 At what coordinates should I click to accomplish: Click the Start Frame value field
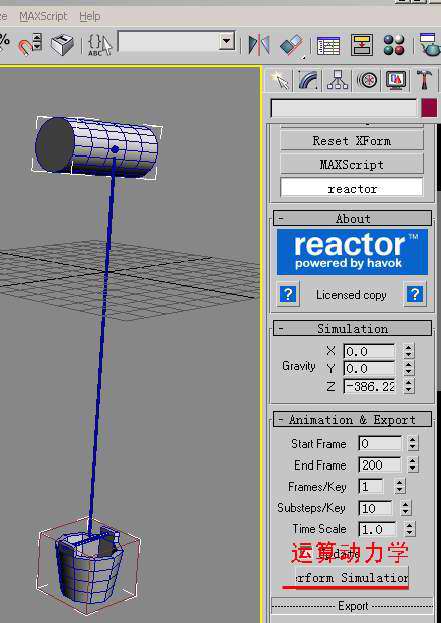380,443
